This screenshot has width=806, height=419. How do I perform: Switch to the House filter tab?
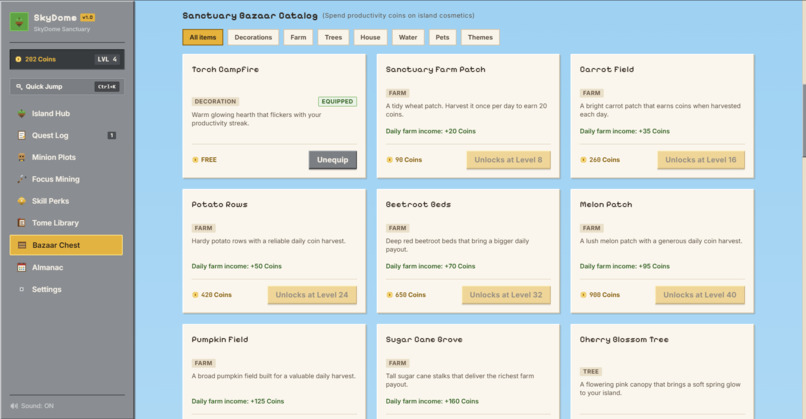click(x=370, y=37)
